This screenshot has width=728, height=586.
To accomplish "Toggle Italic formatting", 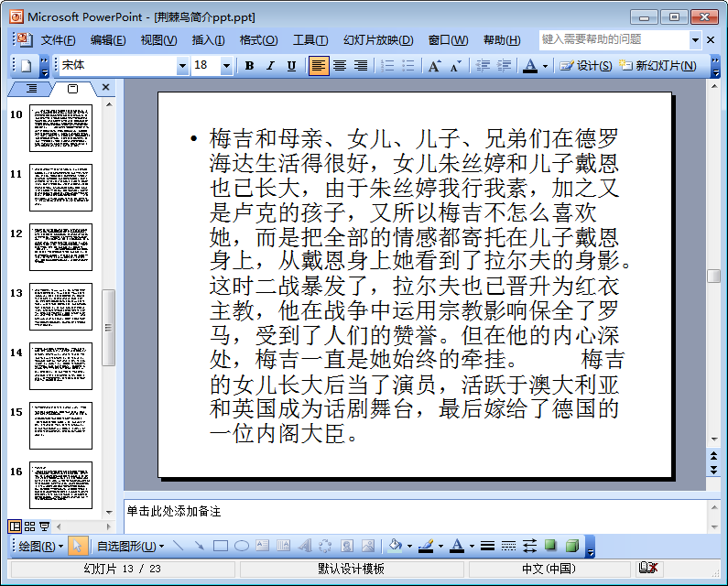I will 270,66.
